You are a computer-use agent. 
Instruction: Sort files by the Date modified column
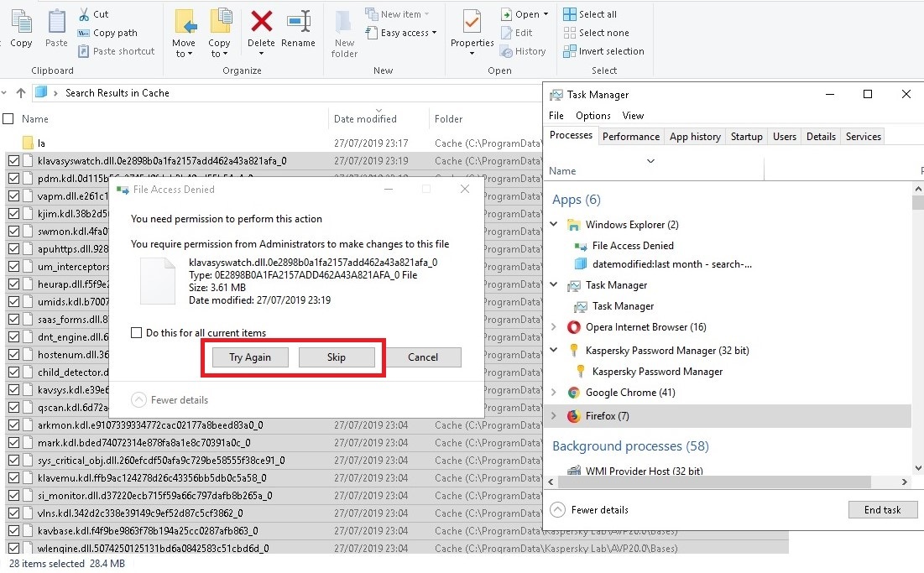[365, 119]
